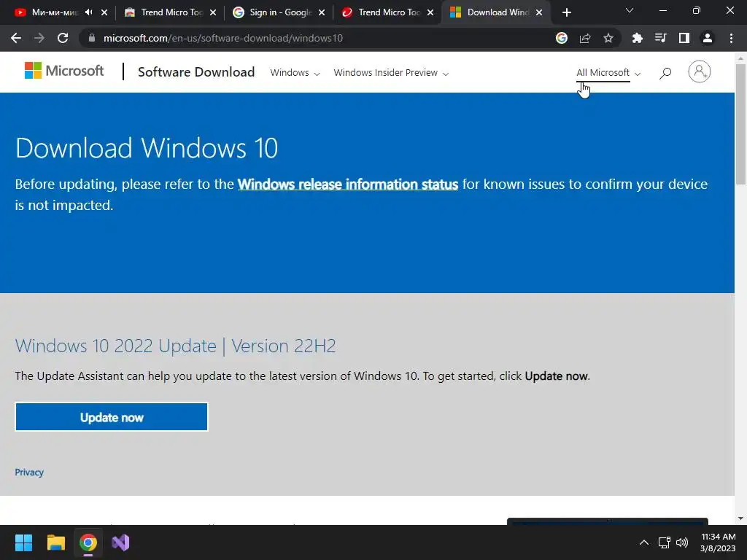The image size is (747, 560).
Task: Click the lock icon in address bar
Action: click(x=92, y=38)
